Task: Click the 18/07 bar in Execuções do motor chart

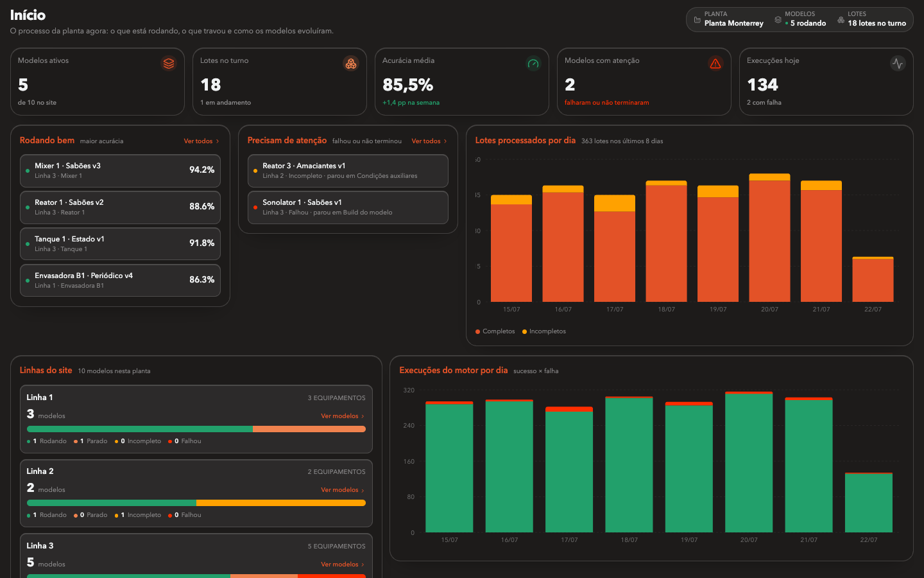Action: click(629, 464)
